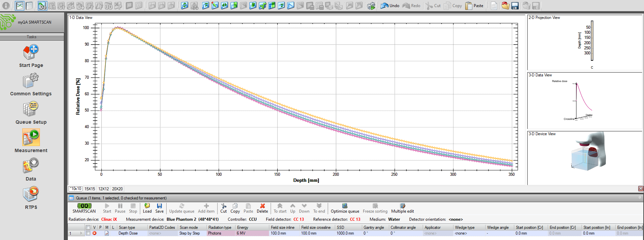Image resolution: width=644 pixels, height=240 pixels.
Task: Click the Field size inline 100.0 mm cell
Action: (284, 233)
